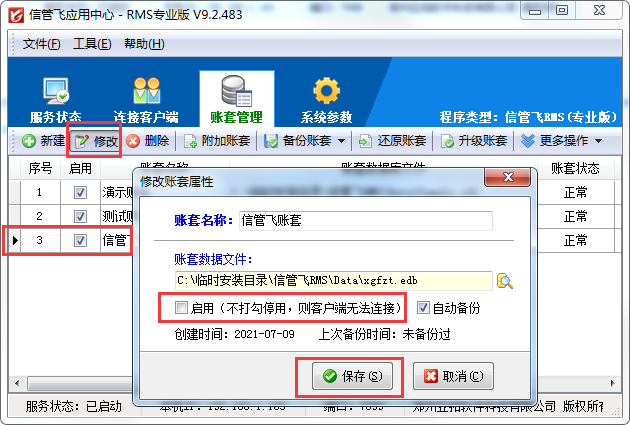
Task: Click 还原账套 restore button
Action: [392, 141]
